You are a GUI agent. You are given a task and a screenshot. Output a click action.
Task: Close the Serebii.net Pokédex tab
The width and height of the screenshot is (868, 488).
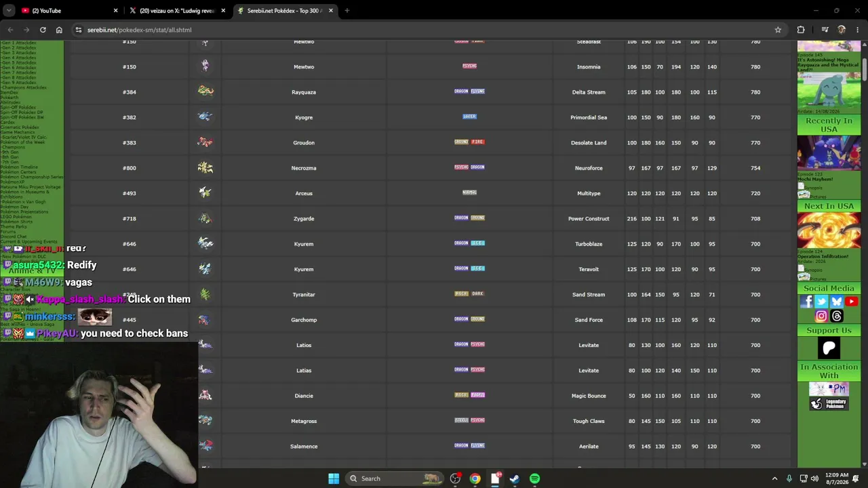tap(331, 10)
